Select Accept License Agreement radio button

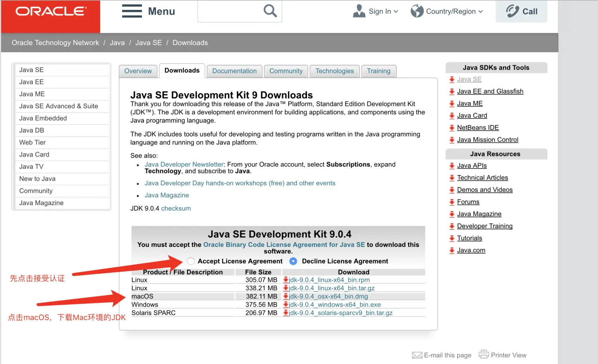(191, 261)
